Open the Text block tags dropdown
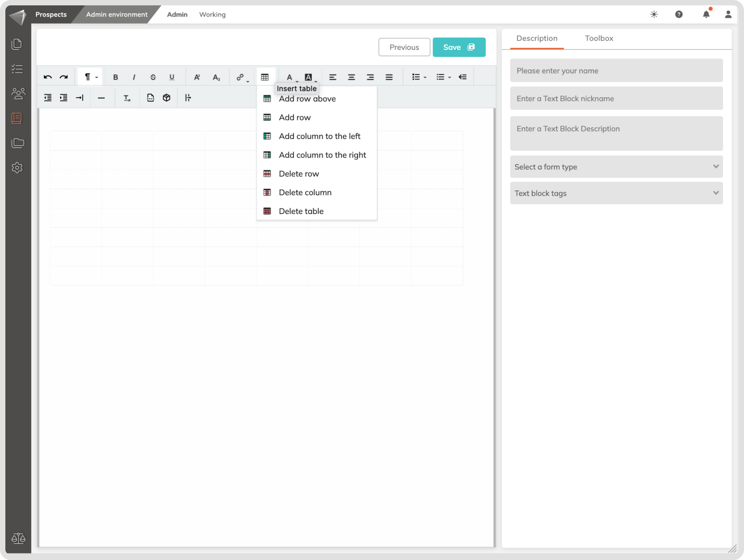Screen dimensions: 744x560 click(x=616, y=193)
